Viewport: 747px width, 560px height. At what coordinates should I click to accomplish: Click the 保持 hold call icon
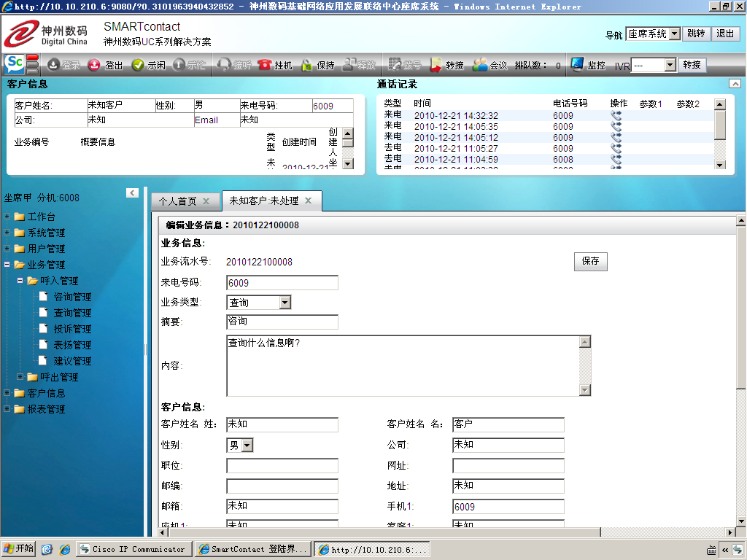(x=307, y=65)
